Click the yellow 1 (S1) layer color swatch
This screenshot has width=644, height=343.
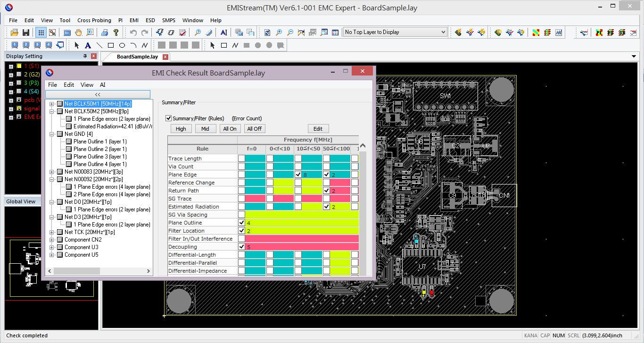pyautogui.click(x=19, y=66)
